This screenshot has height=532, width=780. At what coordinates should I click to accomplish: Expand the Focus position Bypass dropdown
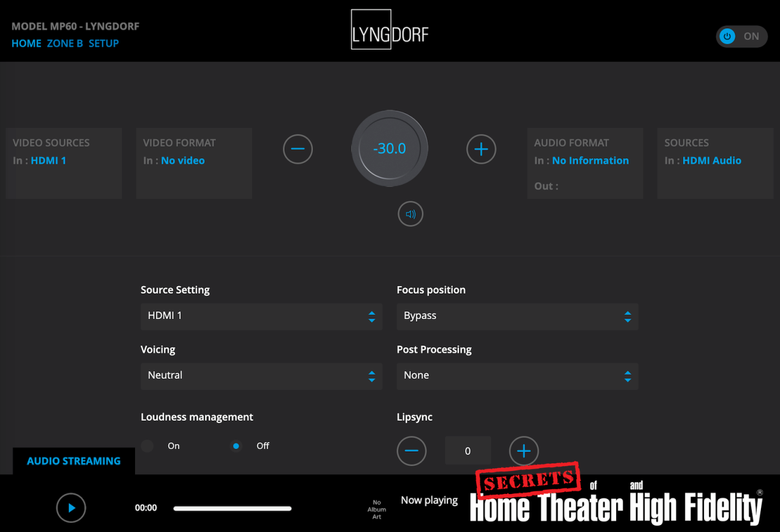(x=517, y=317)
